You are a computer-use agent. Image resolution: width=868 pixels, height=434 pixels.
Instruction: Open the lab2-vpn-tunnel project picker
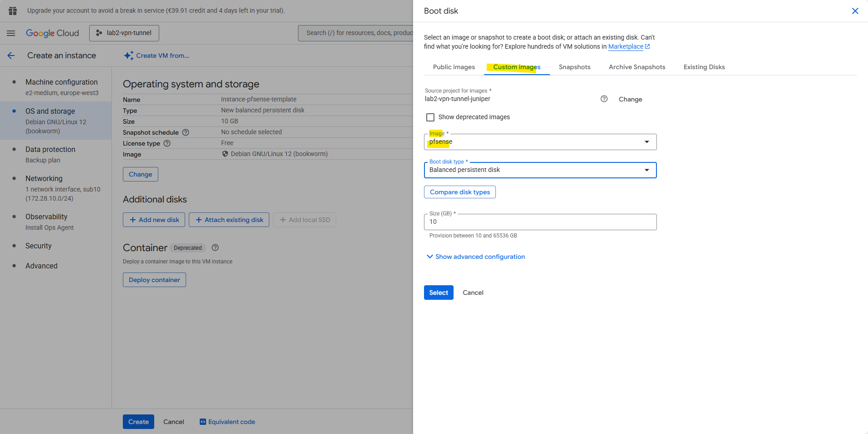[124, 33]
